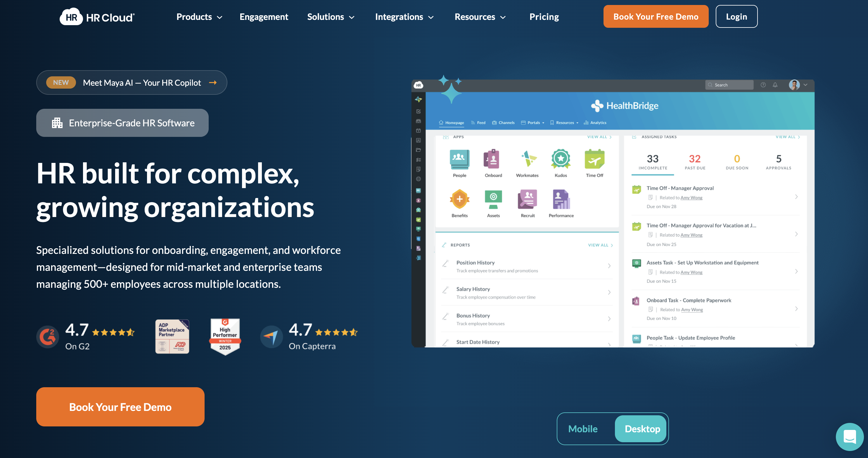Open the Performance app icon
The image size is (868, 458).
[x=561, y=199]
